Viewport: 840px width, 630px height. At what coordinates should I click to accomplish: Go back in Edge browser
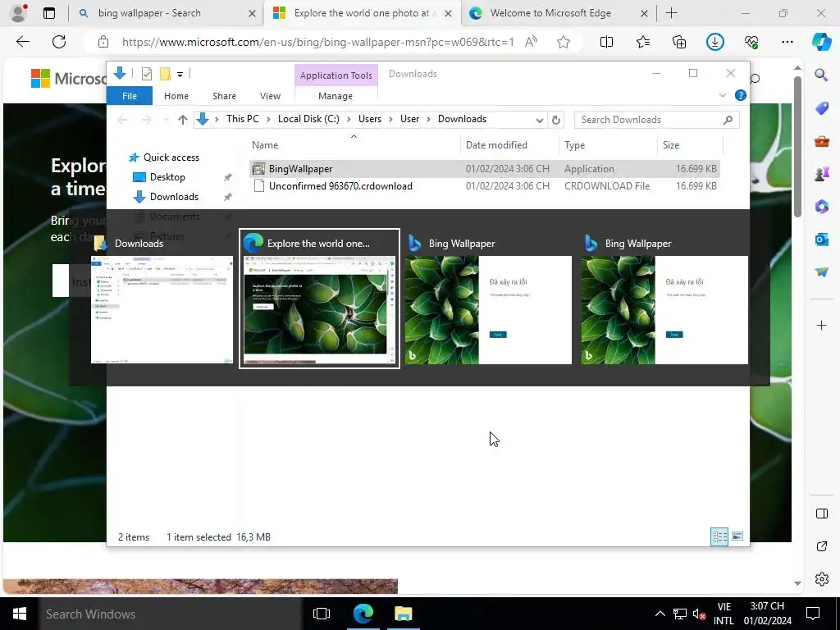point(22,42)
